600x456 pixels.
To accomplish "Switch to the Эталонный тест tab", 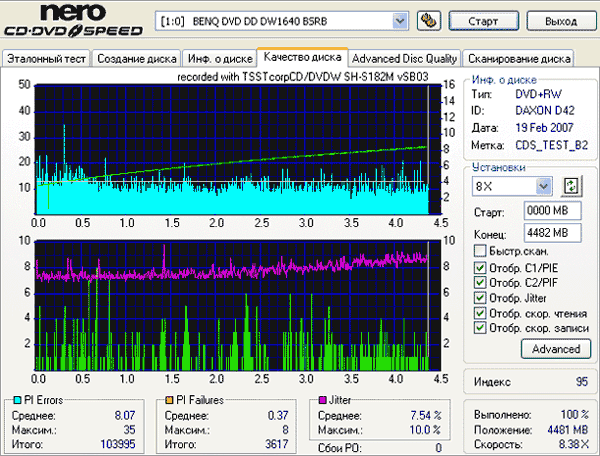I will 46,58.
